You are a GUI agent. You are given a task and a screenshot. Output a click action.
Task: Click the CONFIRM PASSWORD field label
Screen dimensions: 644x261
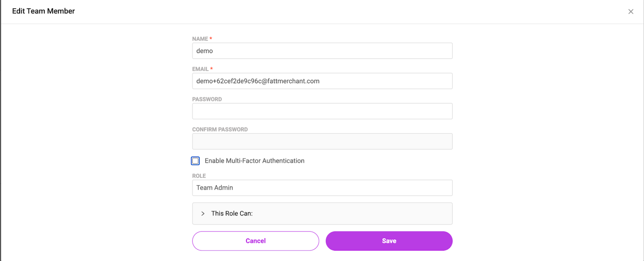pos(220,129)
